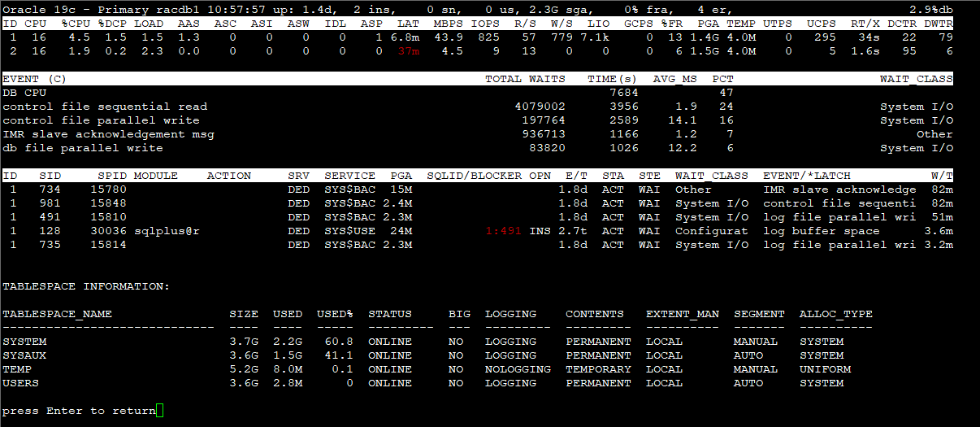Click 'control file parallel write' event
Viewport: 980px width, 427px height.
pyautogui.click(x=101, y=120)
